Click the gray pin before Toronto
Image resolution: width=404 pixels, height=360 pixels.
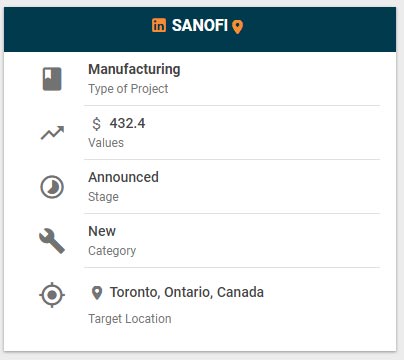click(x=97, y=293)
